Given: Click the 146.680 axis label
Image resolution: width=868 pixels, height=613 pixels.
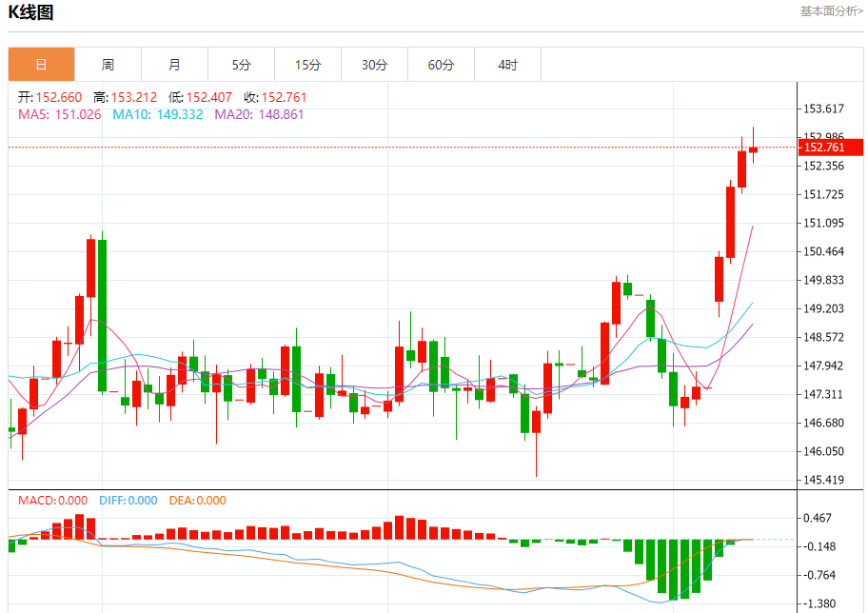Looking at the screenshot, I should click(x=823, y=423).
